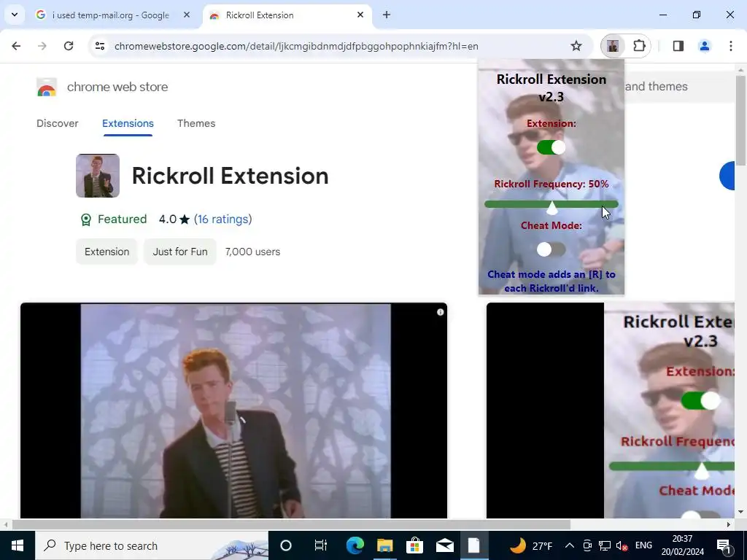The image size is (747, 560).
Task: Open Mail app from the taskbar
Action: 445,545
